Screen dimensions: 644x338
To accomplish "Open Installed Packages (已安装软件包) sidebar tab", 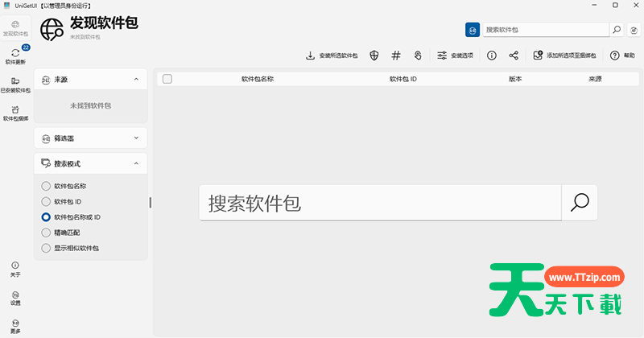I will point(15,84).
